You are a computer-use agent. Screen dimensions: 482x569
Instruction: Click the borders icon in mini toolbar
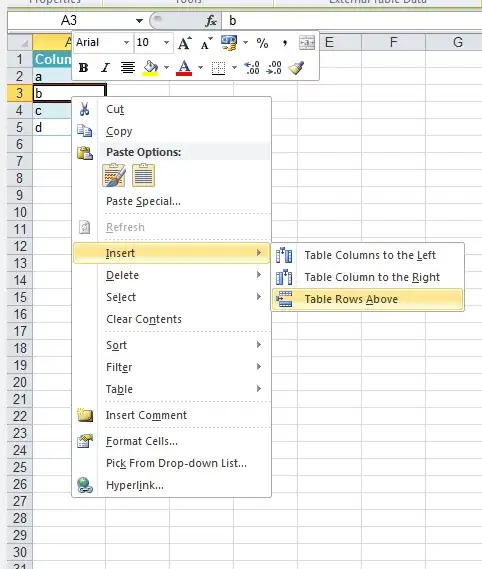(x=218, y=68)
